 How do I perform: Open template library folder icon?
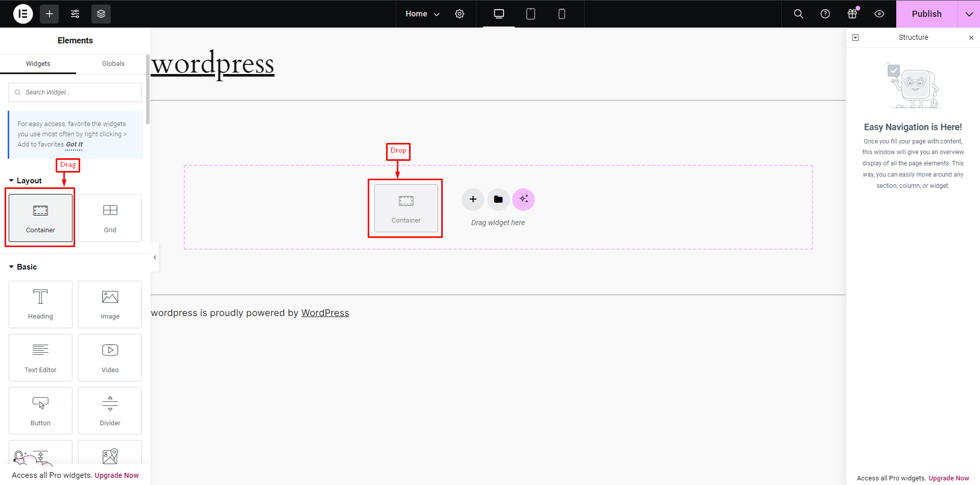coord(498,199)
